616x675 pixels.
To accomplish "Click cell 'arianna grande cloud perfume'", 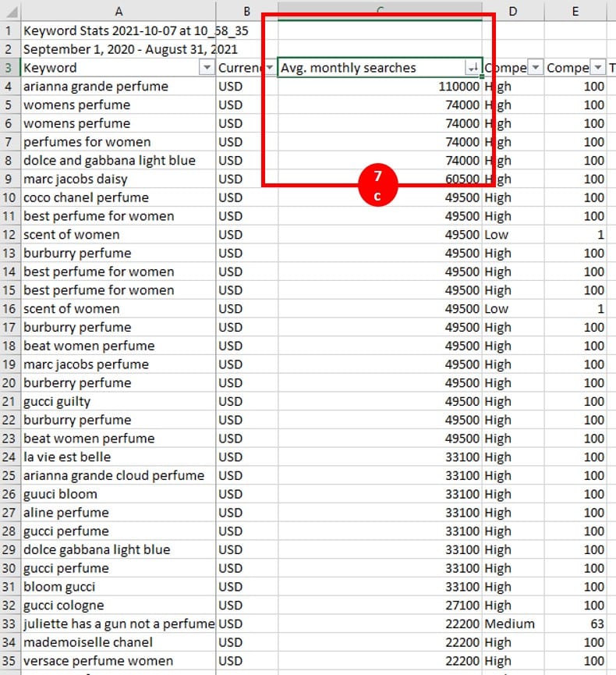I will 119,475.
